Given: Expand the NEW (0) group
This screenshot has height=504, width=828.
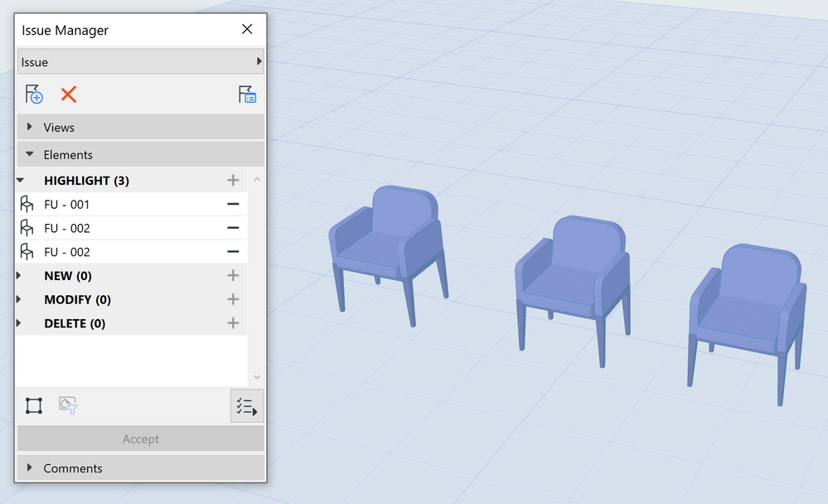Looking at the screenshot, I should 19,275.
